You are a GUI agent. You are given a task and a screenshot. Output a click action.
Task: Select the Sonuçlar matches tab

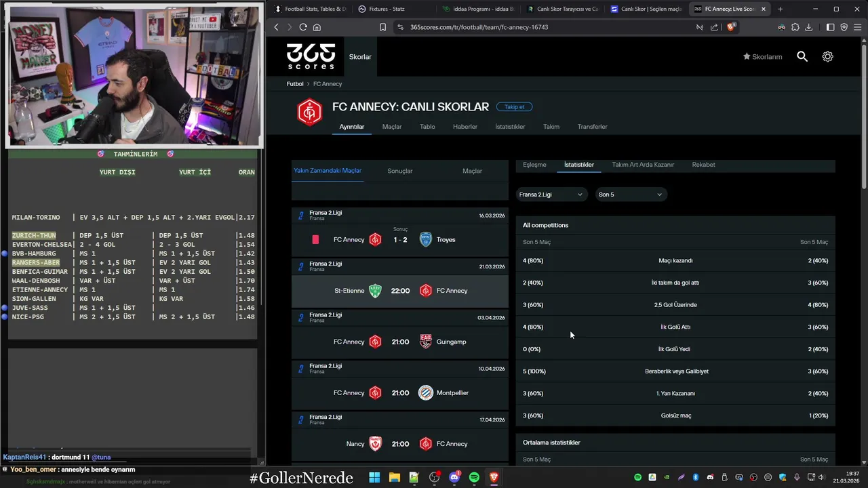coord(400,171)
